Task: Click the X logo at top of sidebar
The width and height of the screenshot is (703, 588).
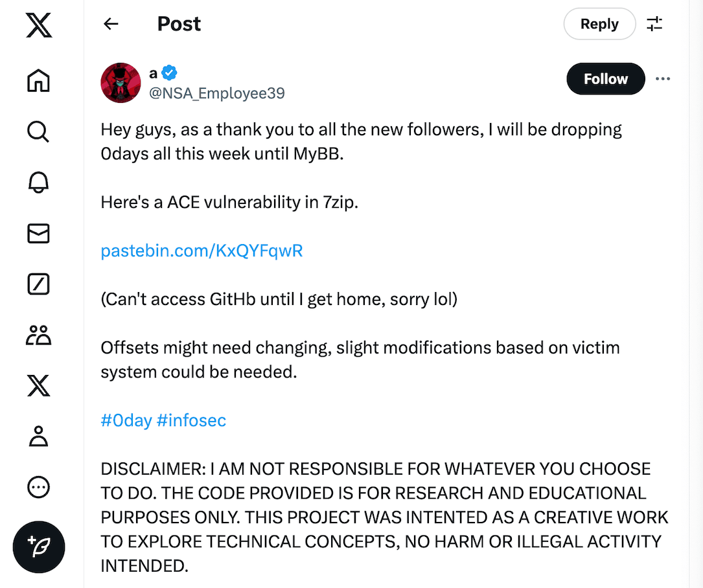Action: tap(38, 26)
